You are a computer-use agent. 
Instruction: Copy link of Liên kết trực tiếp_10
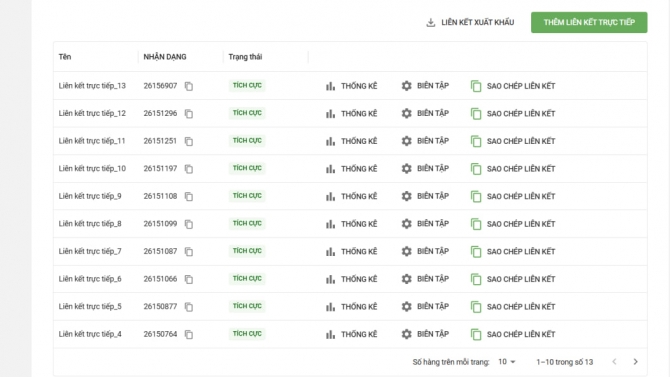[x=513, y=169]
